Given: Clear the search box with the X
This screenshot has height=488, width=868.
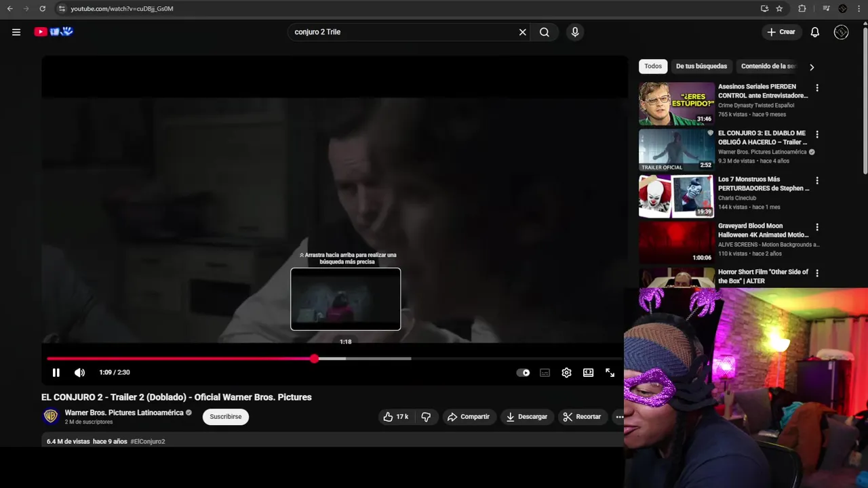Looking at the screenshot, I should [523, 32].
